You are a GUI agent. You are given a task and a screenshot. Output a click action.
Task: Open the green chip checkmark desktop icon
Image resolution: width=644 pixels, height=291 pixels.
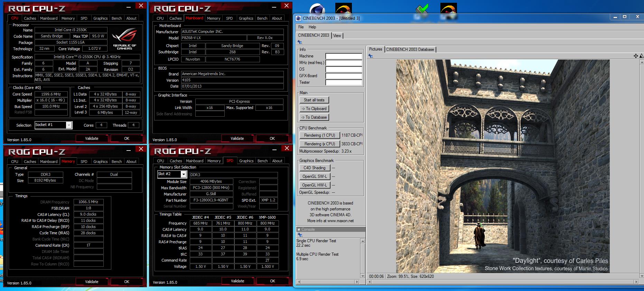pos(422,9)
